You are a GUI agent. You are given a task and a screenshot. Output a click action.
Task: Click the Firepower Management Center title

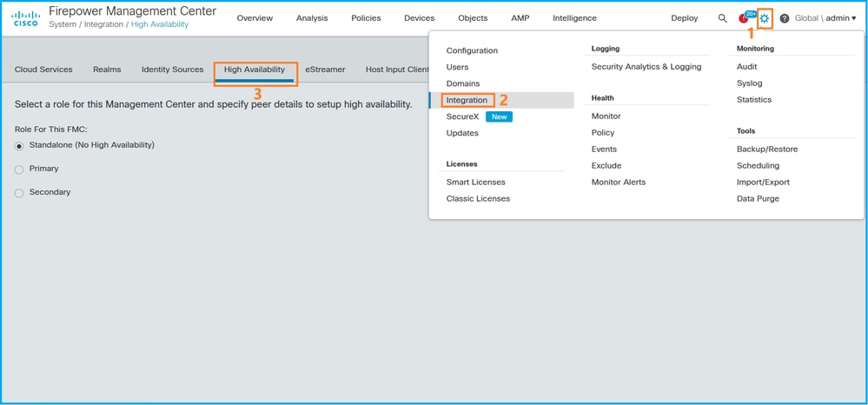click(x=132, y=11)
